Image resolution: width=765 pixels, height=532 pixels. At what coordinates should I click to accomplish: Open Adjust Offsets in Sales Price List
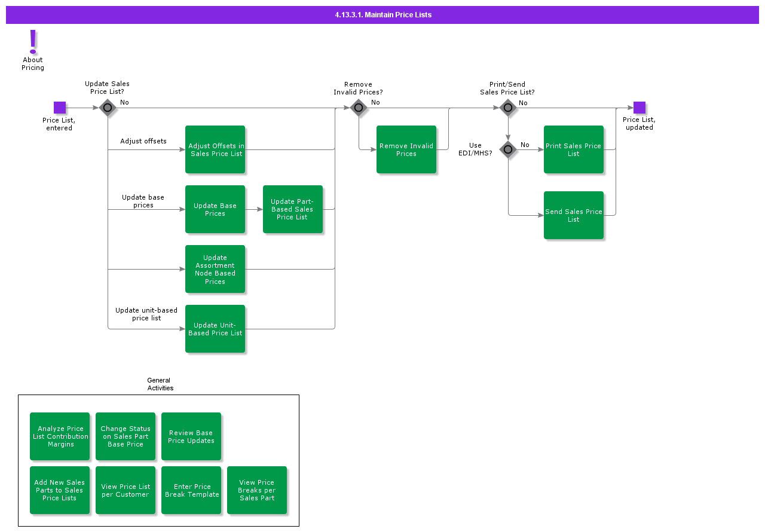(x=215, y=149)
